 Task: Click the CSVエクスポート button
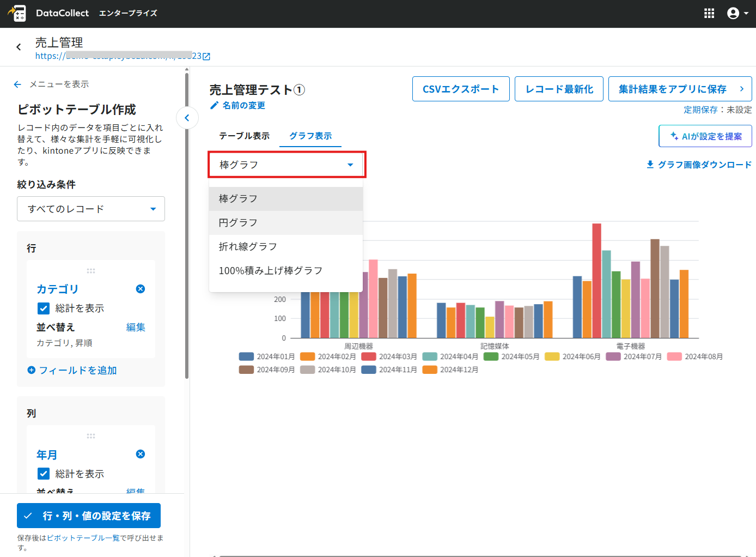click(461, 89)
